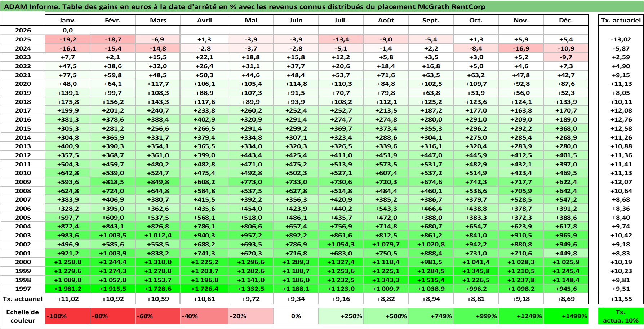Image resolution: width=644 pixels, height=329 pixels.
Task: Click the Nov. column header
Action: click(521, 20)
